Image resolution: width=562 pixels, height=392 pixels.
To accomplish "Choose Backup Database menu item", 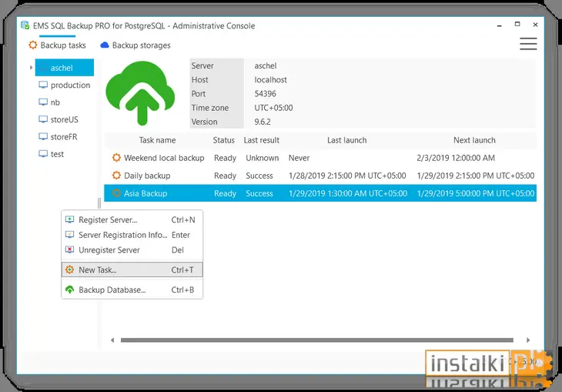I will (132, 290).
